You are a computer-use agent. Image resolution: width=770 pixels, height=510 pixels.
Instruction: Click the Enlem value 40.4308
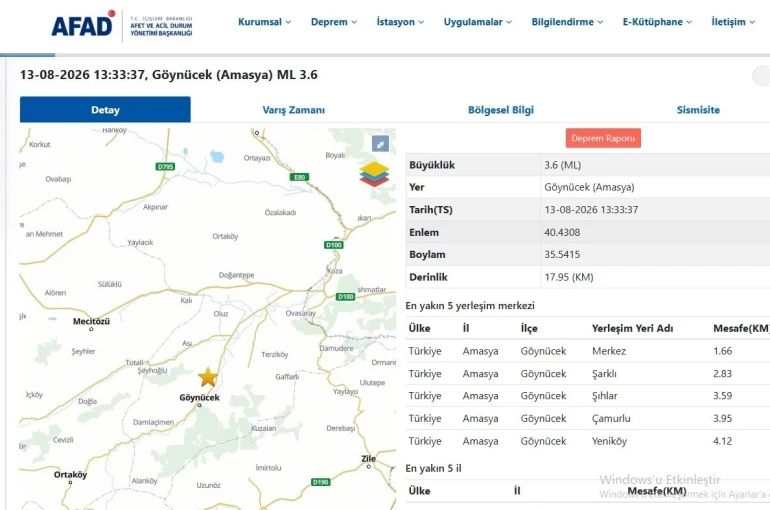point(562,232)
